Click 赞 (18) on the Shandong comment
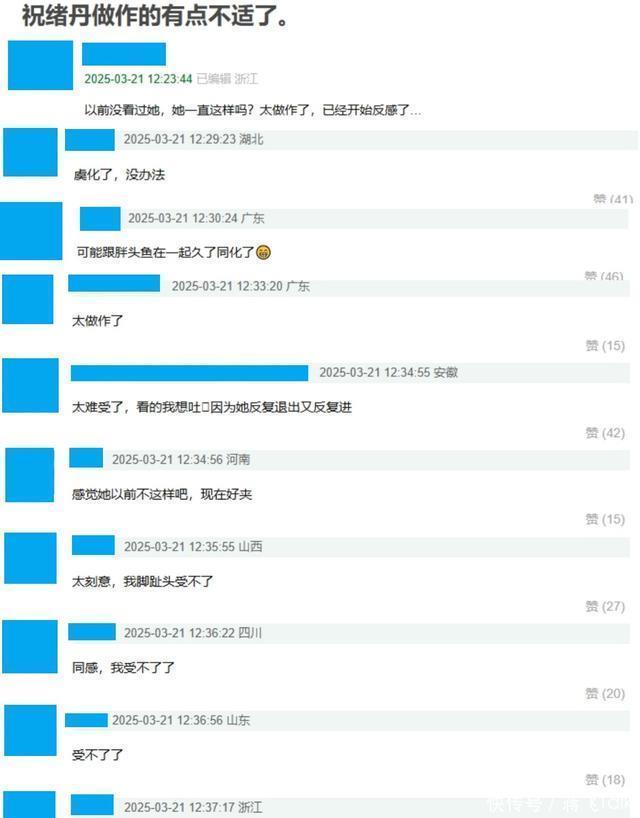640x818 pixels. [x=605, y=780]
